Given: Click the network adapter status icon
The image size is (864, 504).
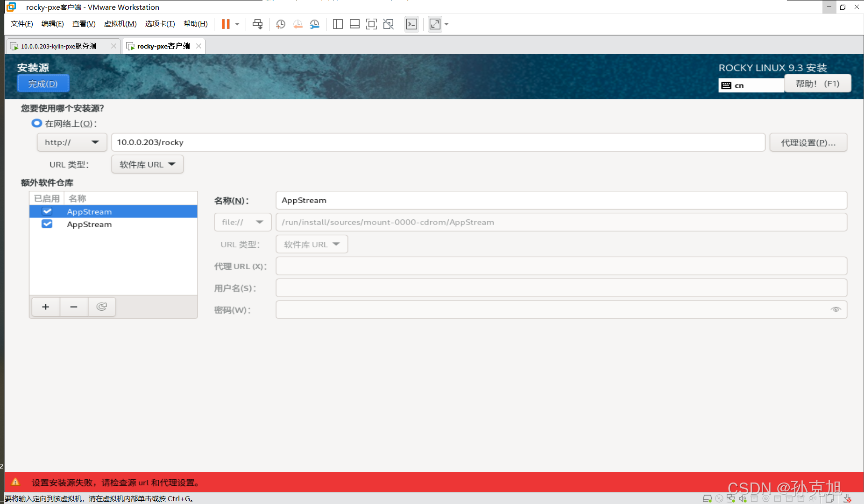Looking at the screenshot, I should click(731, 499).
